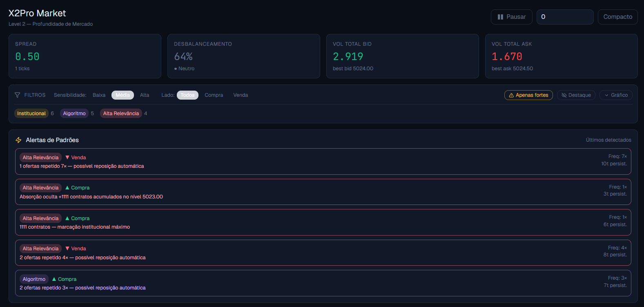Toggle the Alta Relevância filter chip
644x307 pixels.
coord(121,113)
